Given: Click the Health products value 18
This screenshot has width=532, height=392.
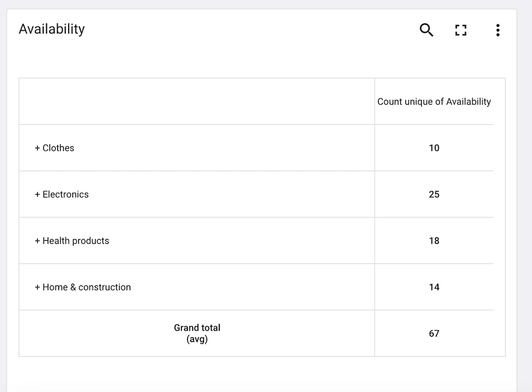Looking at the screenshot, I should [434, 241].
